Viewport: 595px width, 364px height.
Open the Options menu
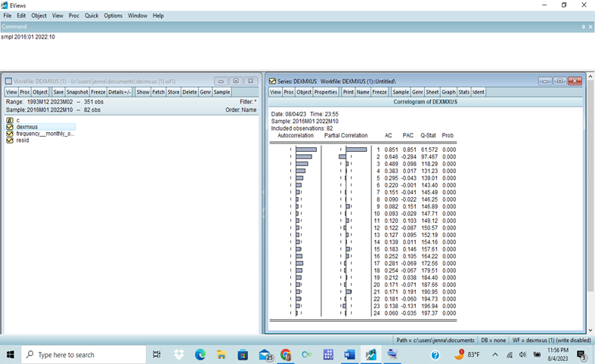(x=113, y=16)
